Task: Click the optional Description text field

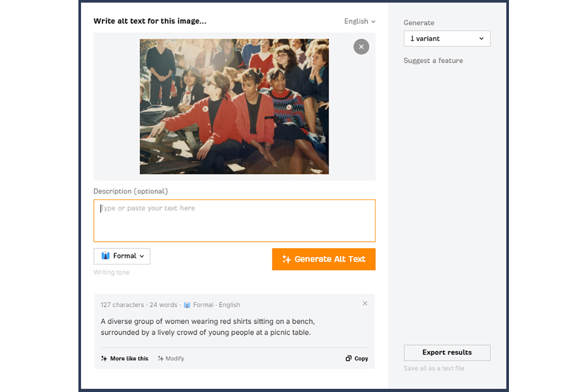Action: (234, 220)
